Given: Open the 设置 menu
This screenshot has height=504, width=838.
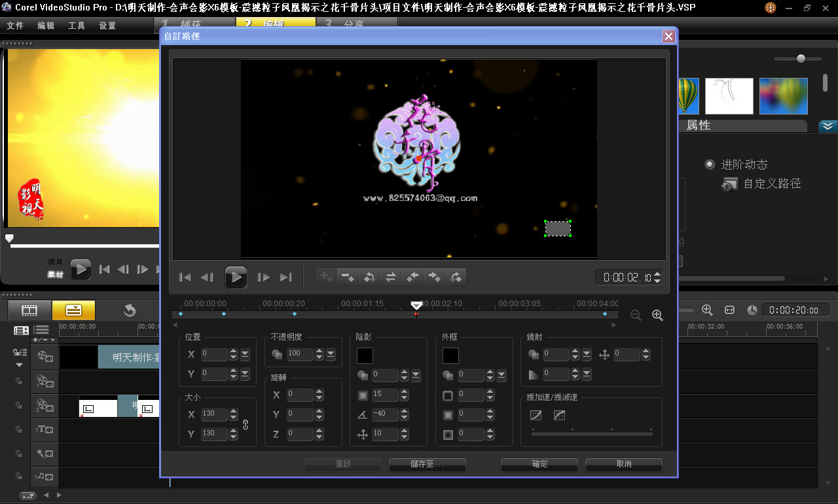Looking at the screenshot, I should pyautogui.click(x=107, y=26).
